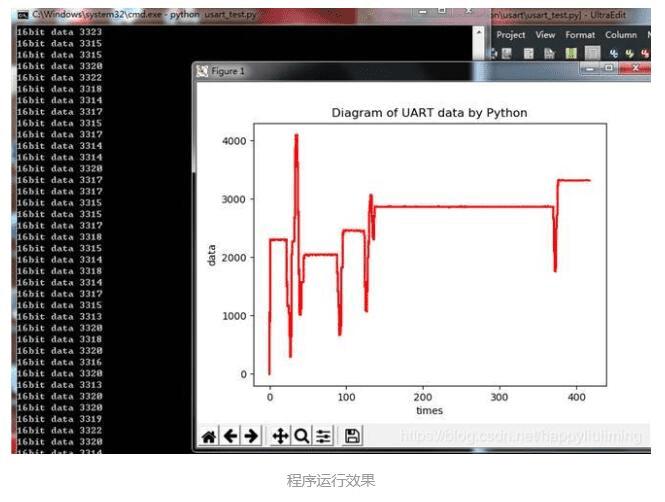Open the Project menu in UltraEdit
The image size is (665, 502).
pos(511,35)
